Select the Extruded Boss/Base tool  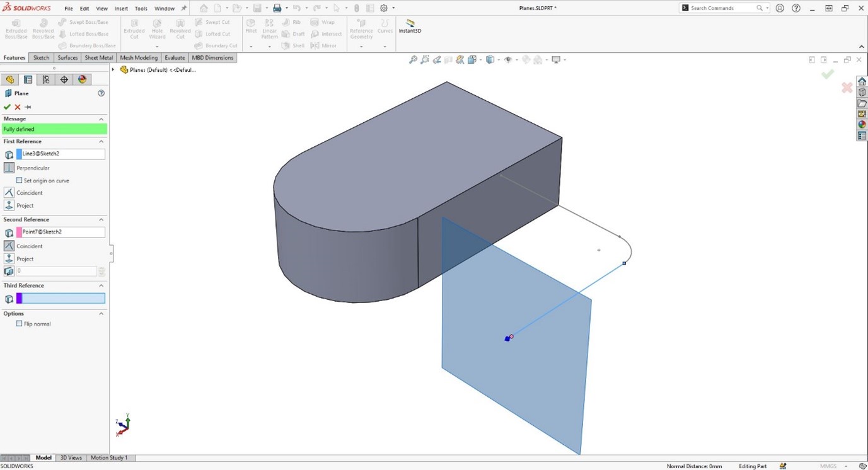point(16,28)
